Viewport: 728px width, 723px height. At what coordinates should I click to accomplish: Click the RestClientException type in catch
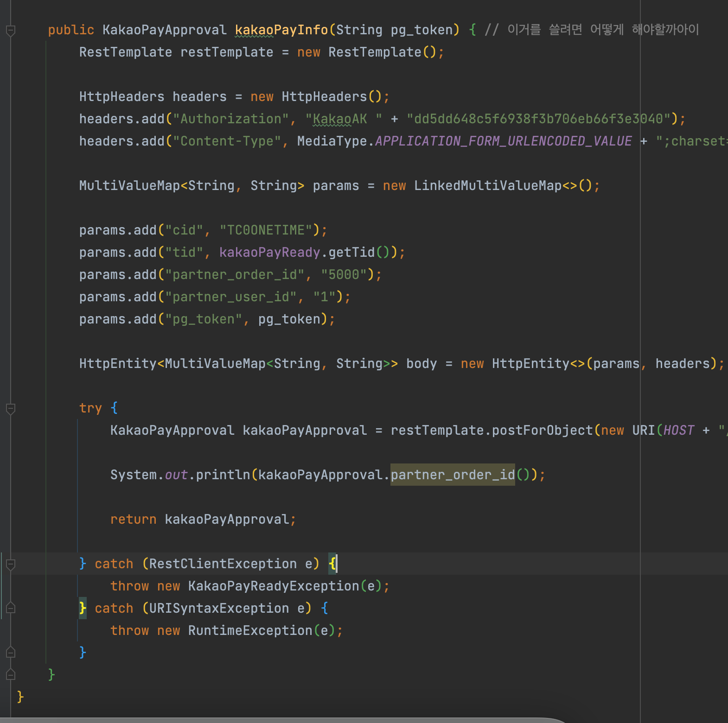point(223,564)
